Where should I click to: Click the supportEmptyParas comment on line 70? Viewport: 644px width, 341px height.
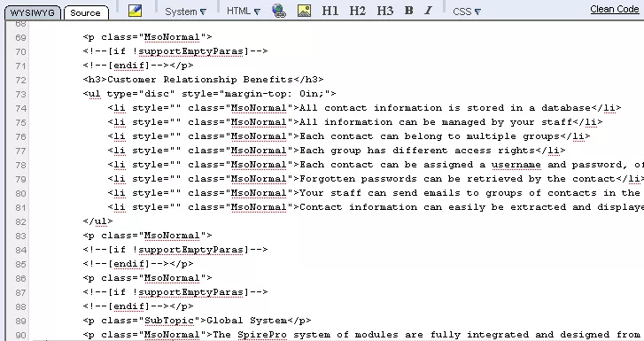(175, 51)
